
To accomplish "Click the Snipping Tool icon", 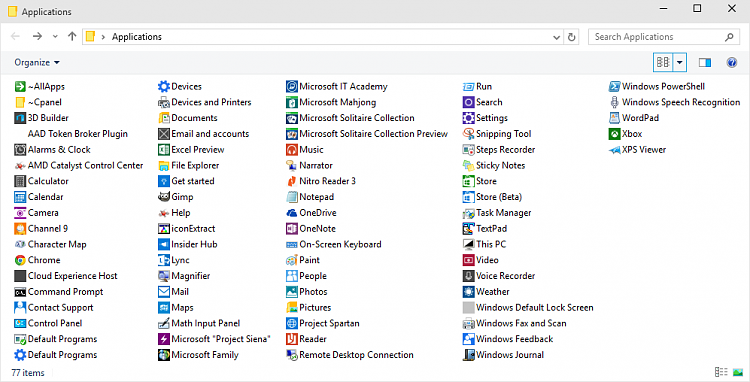I will click(x=468, y=134).
